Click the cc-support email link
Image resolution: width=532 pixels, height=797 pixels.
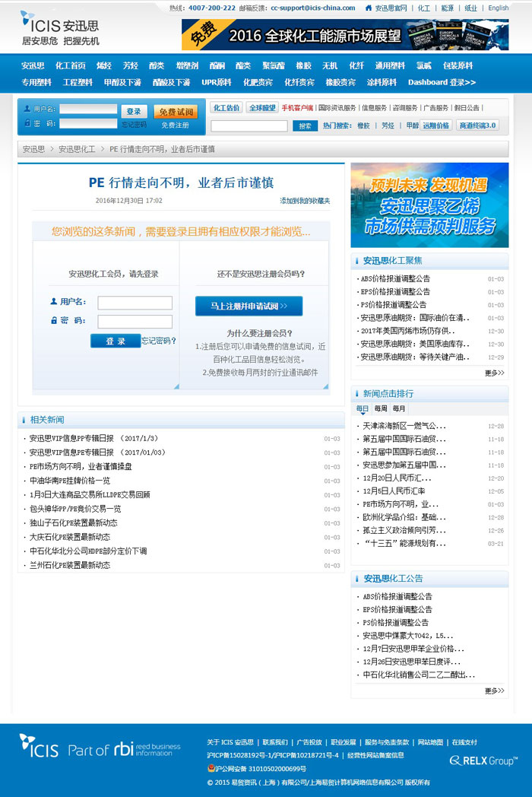point(313,8)
